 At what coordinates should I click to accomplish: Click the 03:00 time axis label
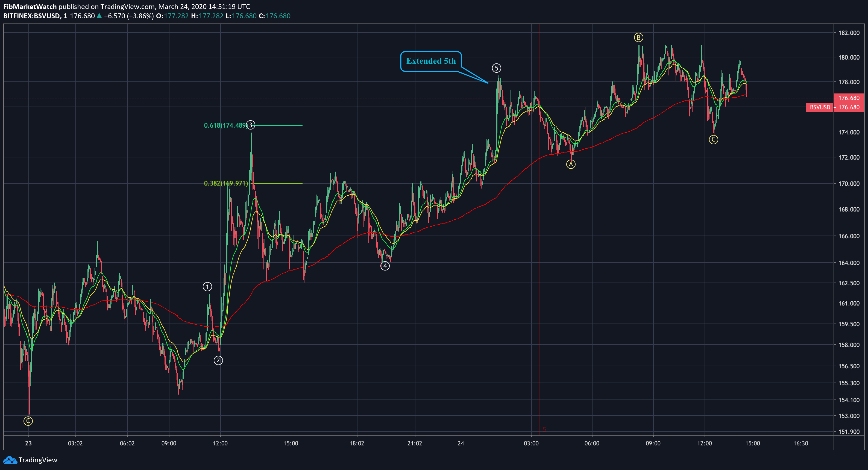coord(531,443)
